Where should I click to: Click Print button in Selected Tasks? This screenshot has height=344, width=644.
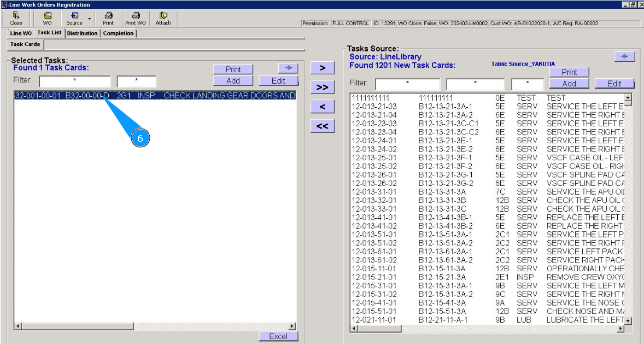point(233,69)
